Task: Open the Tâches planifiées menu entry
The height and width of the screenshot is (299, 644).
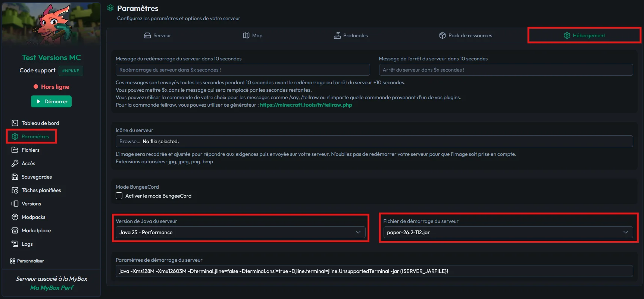Action: [36, 190]
